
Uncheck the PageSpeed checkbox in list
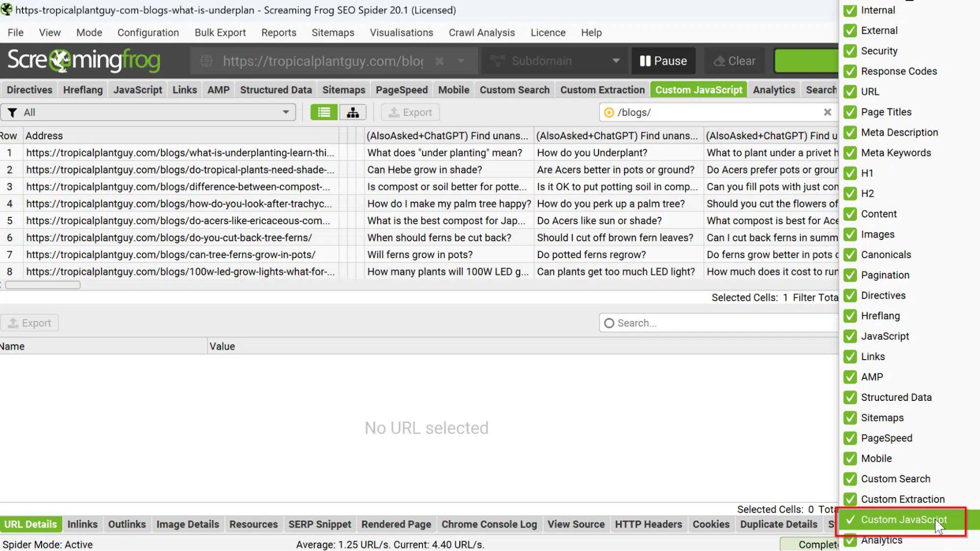coord(850,438)
